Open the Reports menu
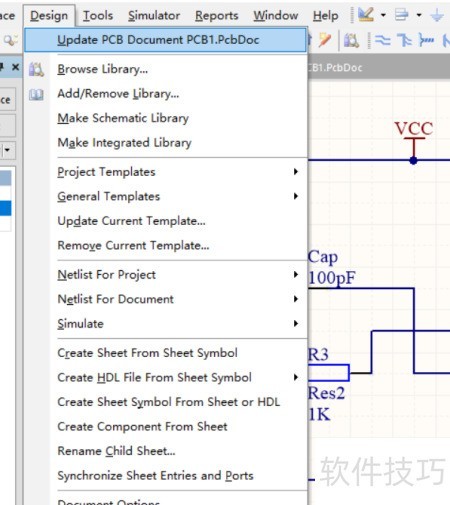The image size is (450, 505). [217, 15]
